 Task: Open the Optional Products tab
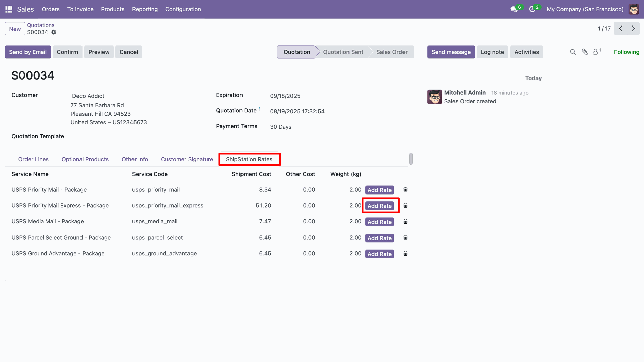pyautogui.click(x=85, y=159)
